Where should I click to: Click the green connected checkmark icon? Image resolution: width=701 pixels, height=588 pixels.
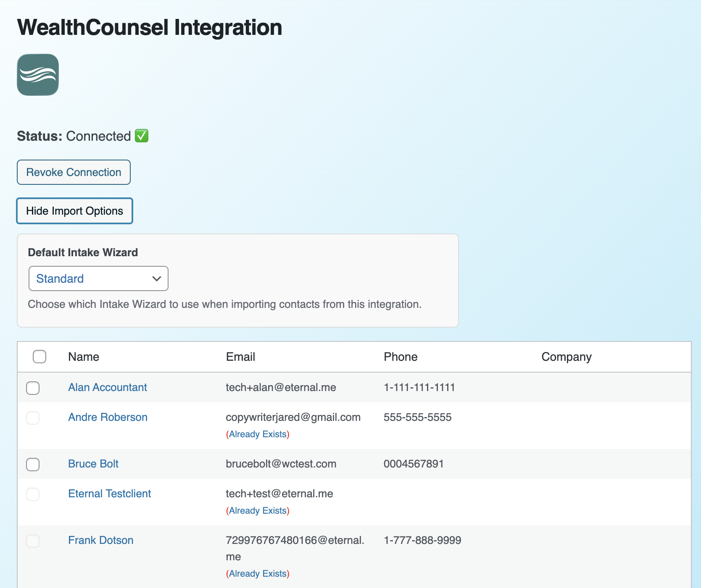(142, 136)
